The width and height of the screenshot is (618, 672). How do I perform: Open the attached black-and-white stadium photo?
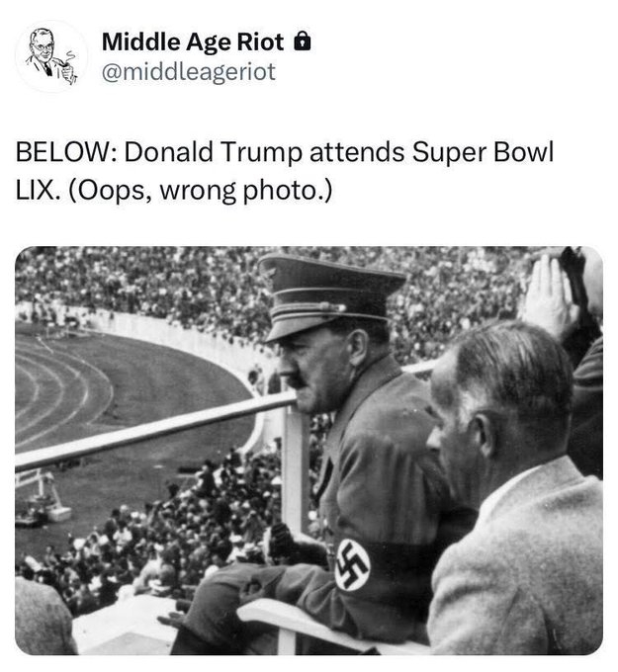309,451
